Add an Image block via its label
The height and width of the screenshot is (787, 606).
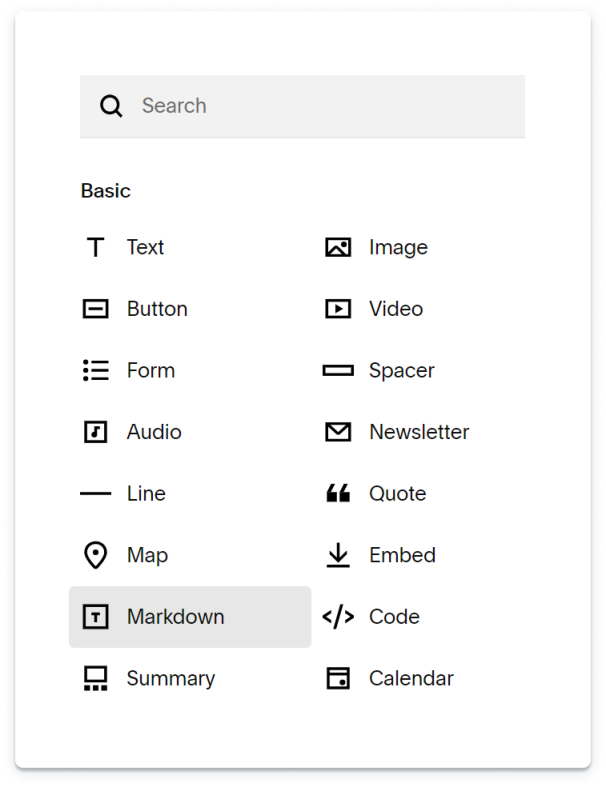(398, 247)
